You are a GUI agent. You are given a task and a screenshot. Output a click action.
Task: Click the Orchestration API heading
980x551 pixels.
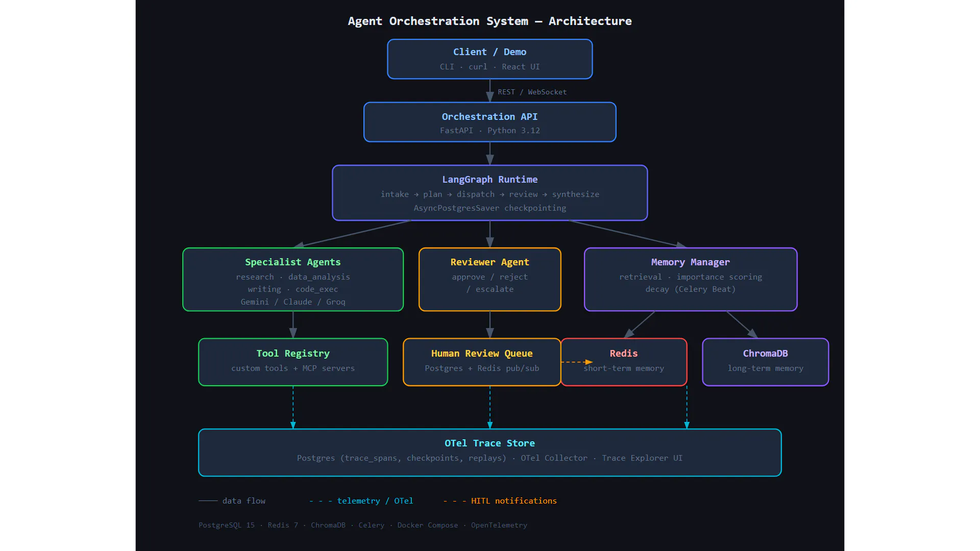coord(489,117)
